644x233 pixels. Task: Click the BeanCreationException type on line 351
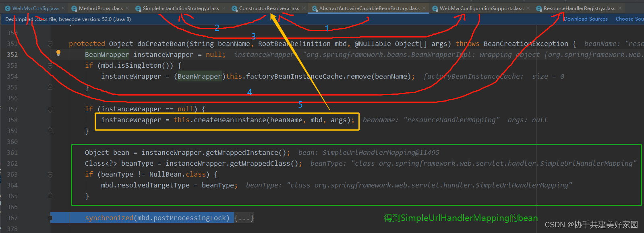[526, 44]
